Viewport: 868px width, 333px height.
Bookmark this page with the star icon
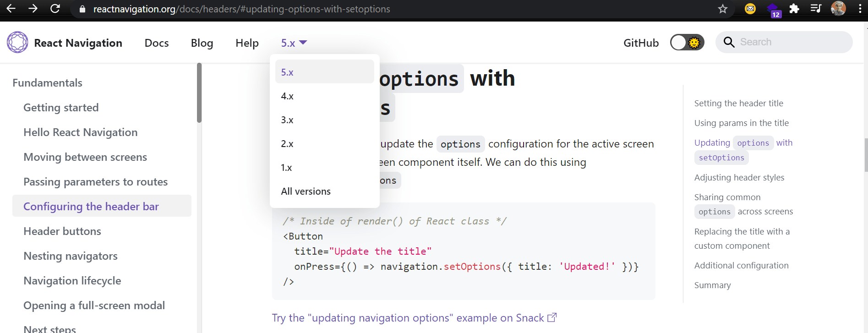(x=723, y=9)
